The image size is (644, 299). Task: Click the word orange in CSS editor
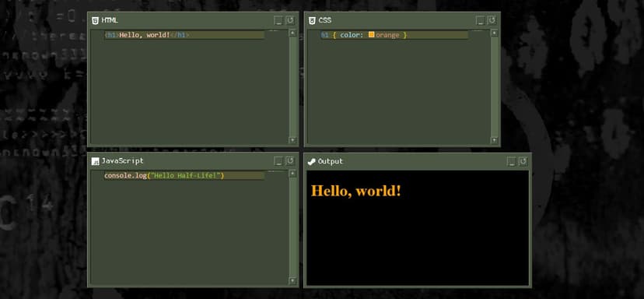click(x=387, y=35)
